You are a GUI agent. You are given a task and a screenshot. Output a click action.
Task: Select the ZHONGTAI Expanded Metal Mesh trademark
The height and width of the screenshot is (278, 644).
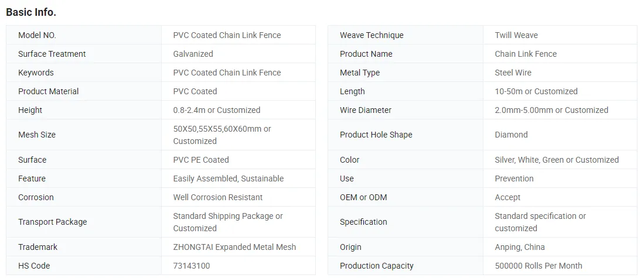point(234,247)
